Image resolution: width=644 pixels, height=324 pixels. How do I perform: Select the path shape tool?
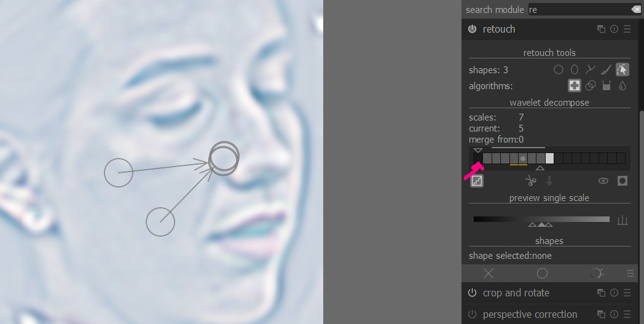pyautogui.click(x=590, y=70)
